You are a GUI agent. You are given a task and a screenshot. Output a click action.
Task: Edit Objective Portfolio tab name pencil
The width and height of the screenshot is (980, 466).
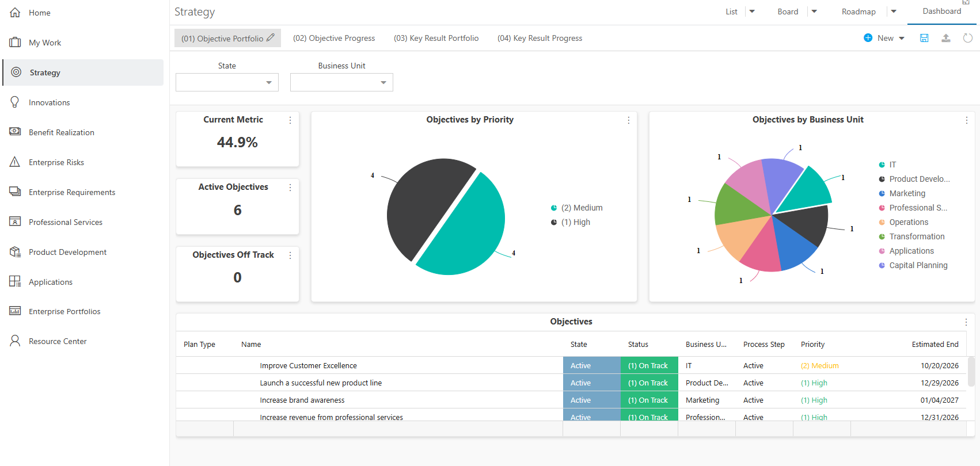pos(271,37)
